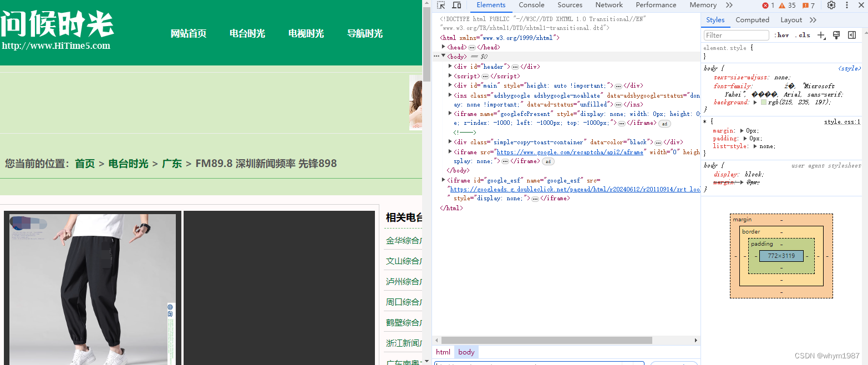Toggle the .cls element classes button
Screen dimensions: 868x365
coord(803,35)
